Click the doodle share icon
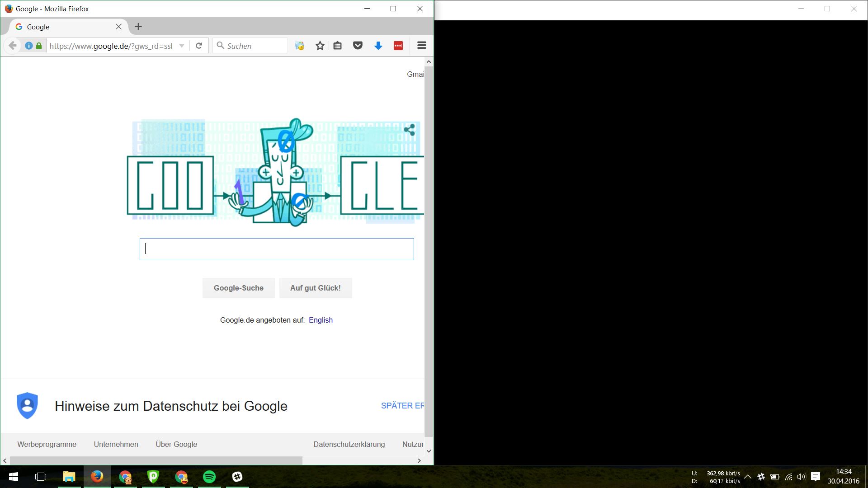Viewport: 868px width, 488px height. (x=410, y=130)
